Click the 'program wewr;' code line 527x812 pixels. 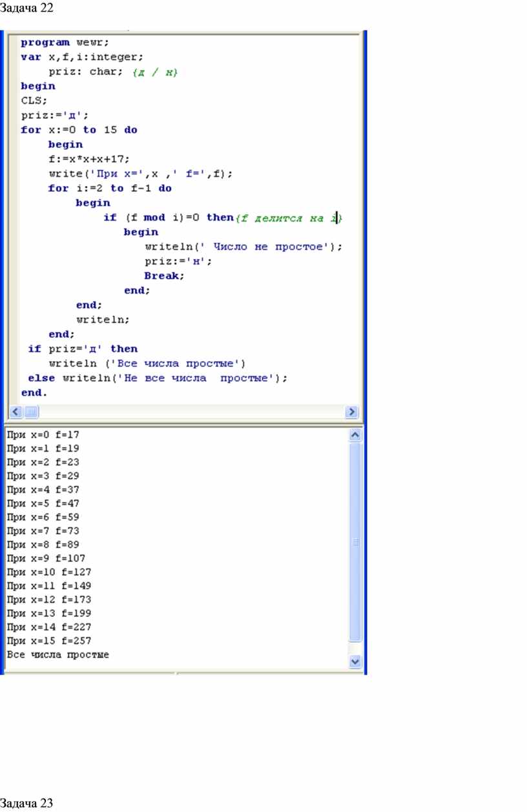point(65,43)
